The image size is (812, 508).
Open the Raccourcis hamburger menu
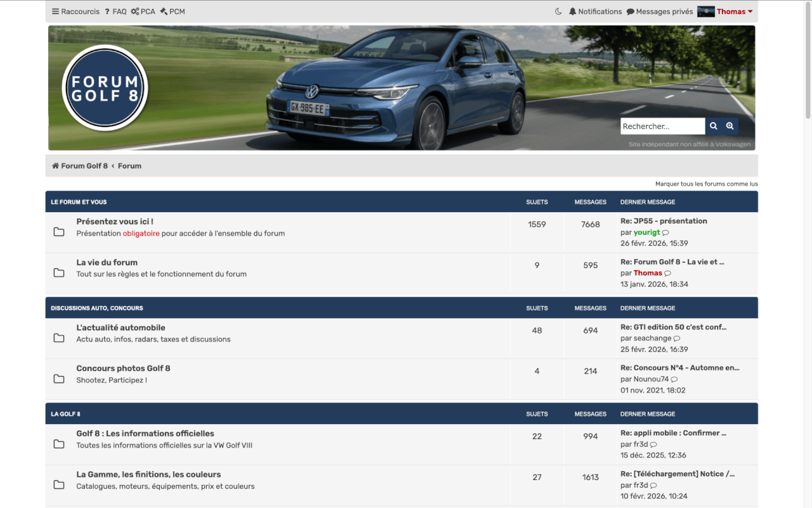point(56,11)
